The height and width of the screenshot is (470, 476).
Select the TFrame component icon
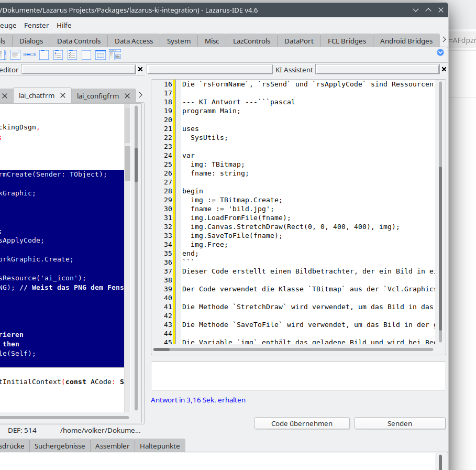pos(101,54)
